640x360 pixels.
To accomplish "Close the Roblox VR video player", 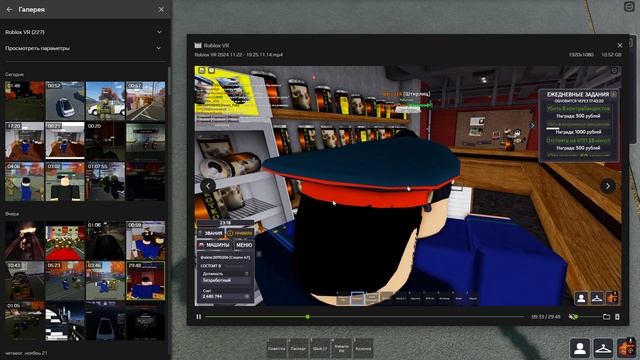I will (x=620, y=45).
